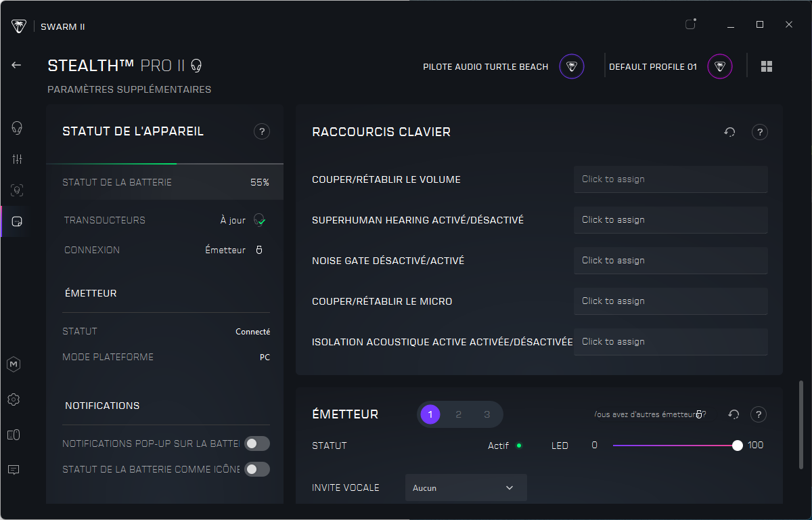Open the headset overview sidebar icon
Image resolution: width=812 pixels, height=520 pixels.
[x=17, y=127]
